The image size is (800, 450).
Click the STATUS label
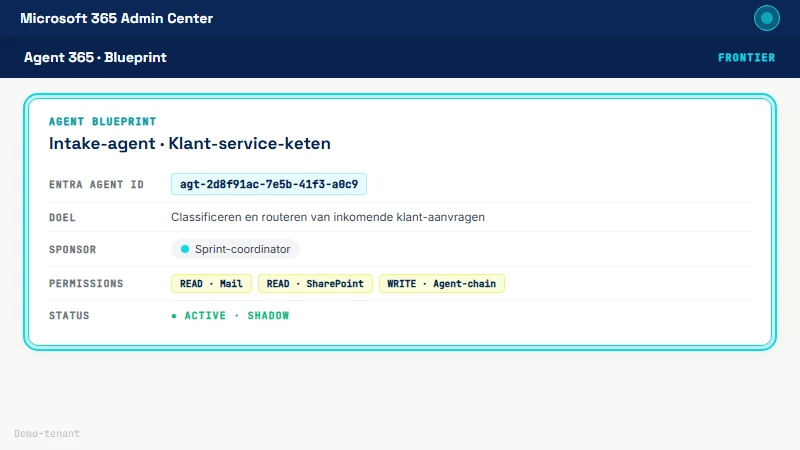[x=69, y=316]
